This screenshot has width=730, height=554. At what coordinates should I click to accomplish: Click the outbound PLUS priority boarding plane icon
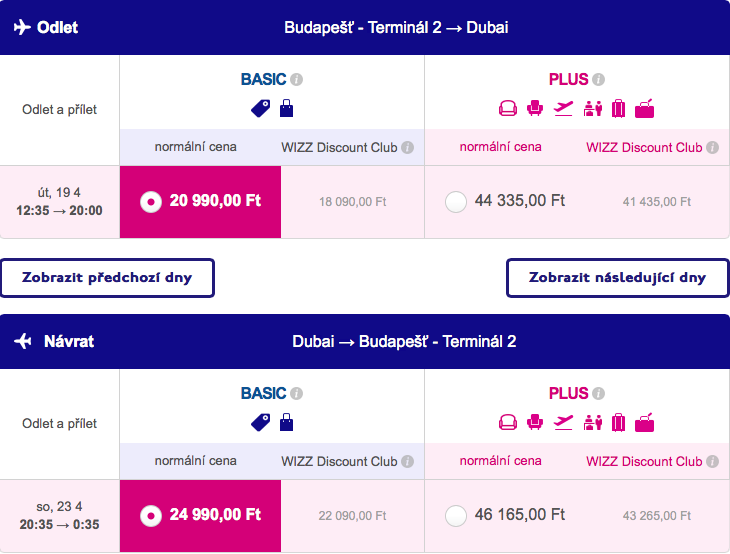tap(563, 108)
